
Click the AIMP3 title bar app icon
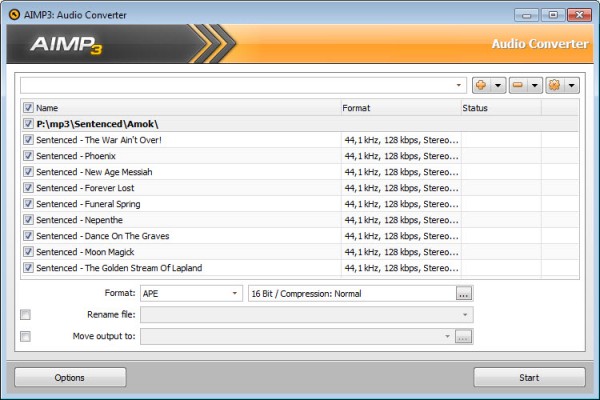coord(14,15)
